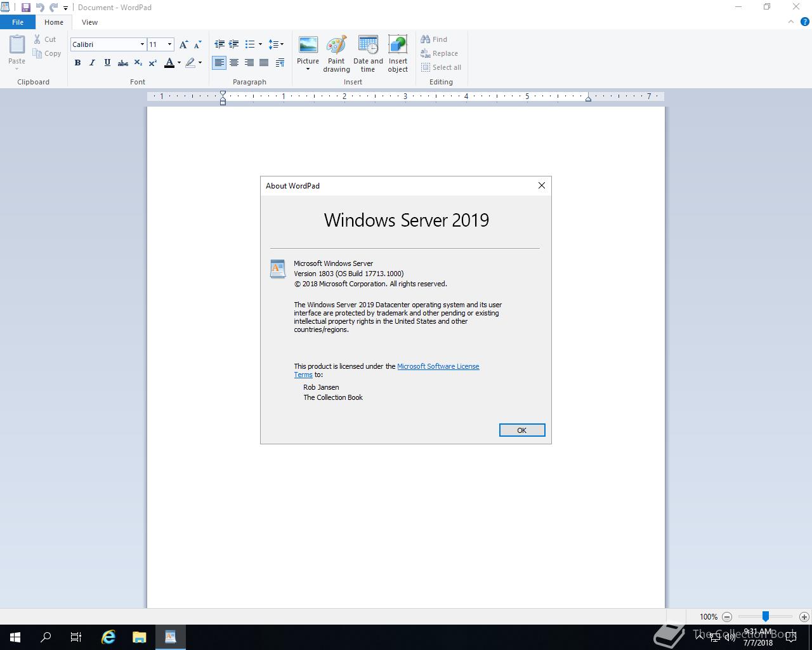The height and width of the screenshot is (650, 812).
Task: Apply the text highlight color pen
Action: pyautogui.click(x=190, y=63)
